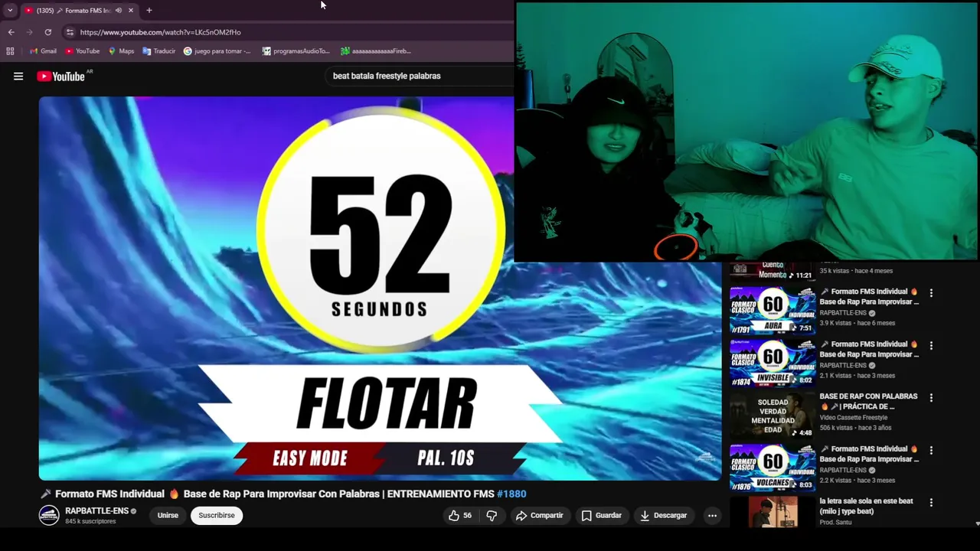Image resolution: width=980 pixels, height=551 pixels.
Task: Dislike the video with thumbs down
Action: [x=492, y=516]
